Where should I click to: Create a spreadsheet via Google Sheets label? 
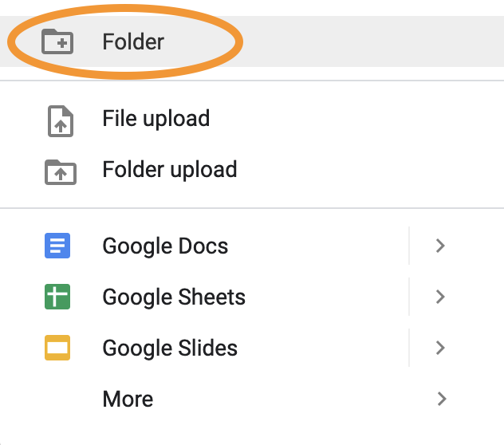point(174,297)
